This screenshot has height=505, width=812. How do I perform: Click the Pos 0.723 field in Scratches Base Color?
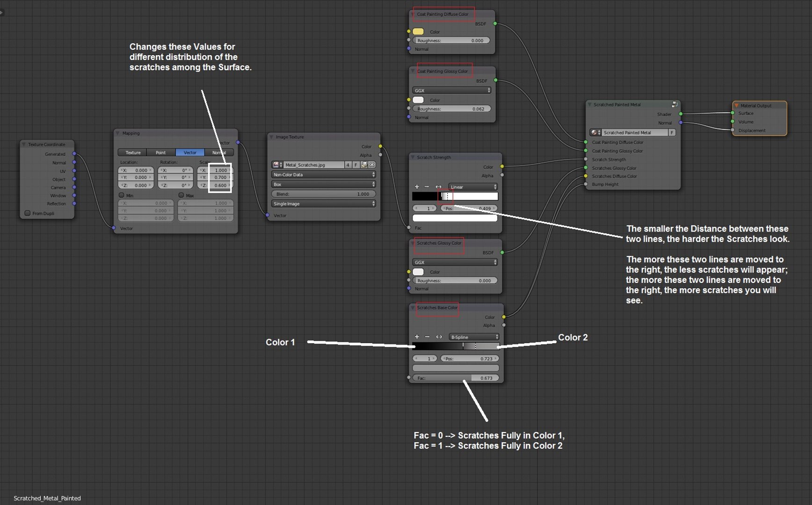[x=470, y=359]
